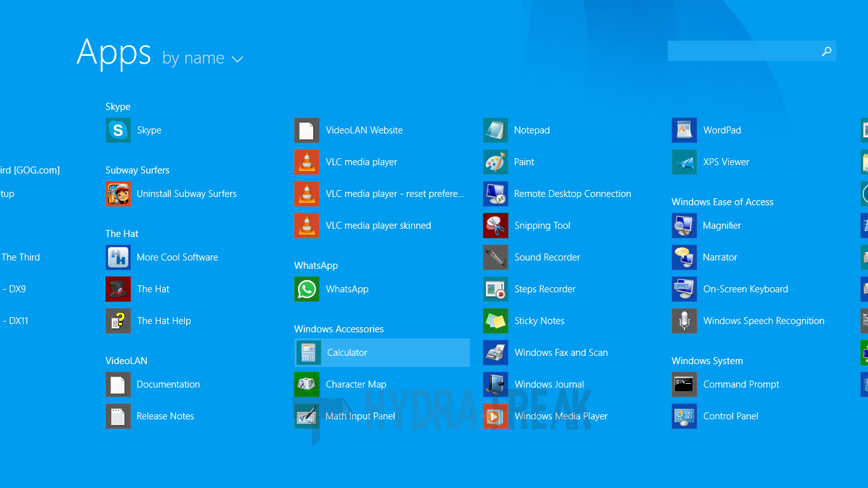This screenshot has height=488, width=868.
Task: Start Narrator
Action: coord(720,257)
